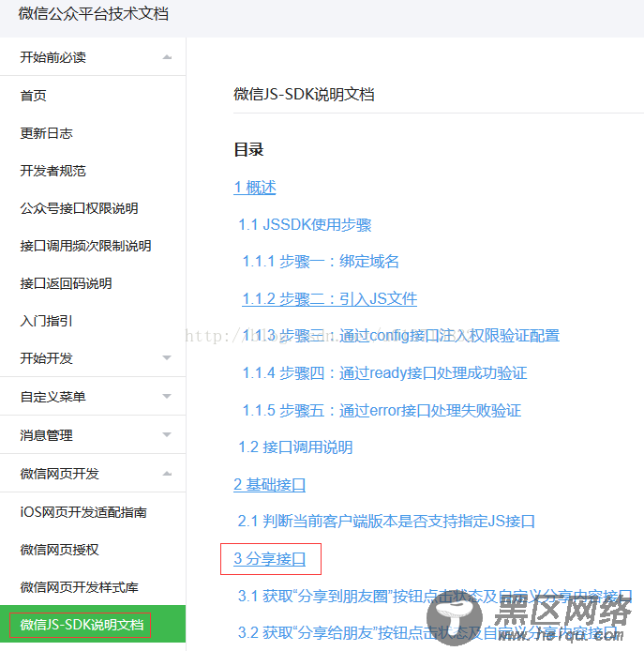Open 1.1.4 通过ready接口处理成功验证 link
644x651 pixels.
[384, 372]
